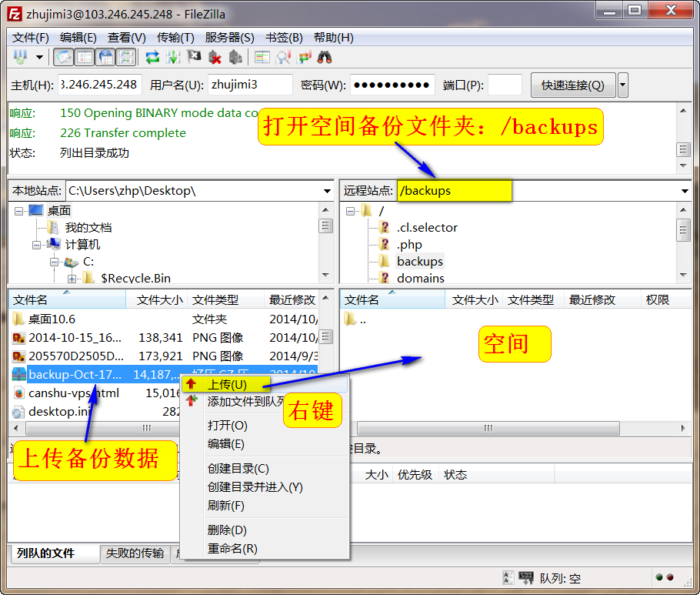This screenshot has width=700, height=595.
Task: Click the transfer data type indicator in status bar
Action: point(508,578)
